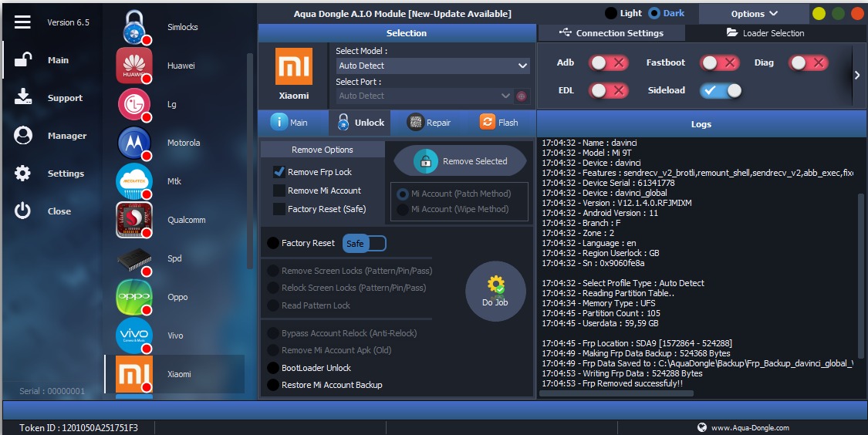Select the Spd chip icon
868x435 pixels.
point(134,259)
